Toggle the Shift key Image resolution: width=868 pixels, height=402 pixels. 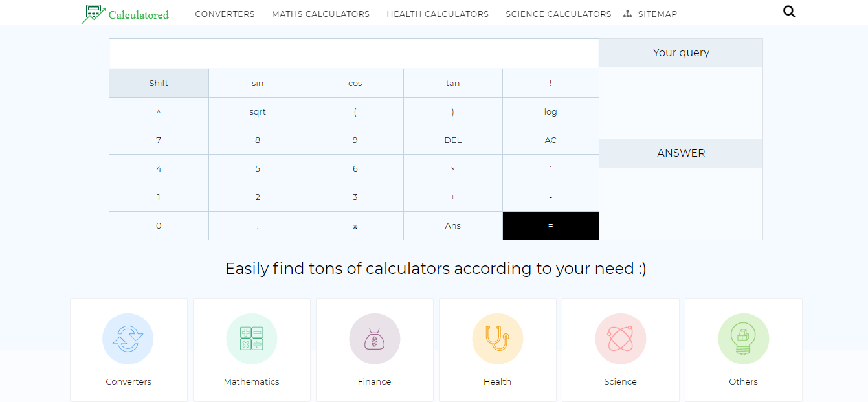[159, 83]
